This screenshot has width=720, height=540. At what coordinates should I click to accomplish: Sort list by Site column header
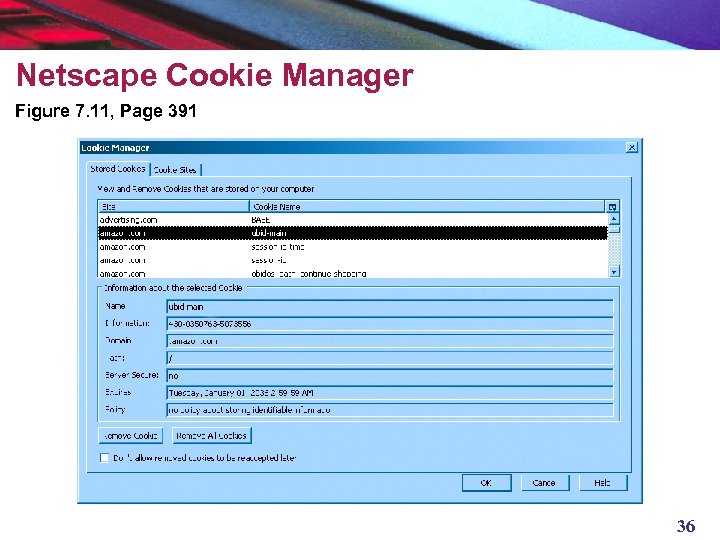coord(173,207)
